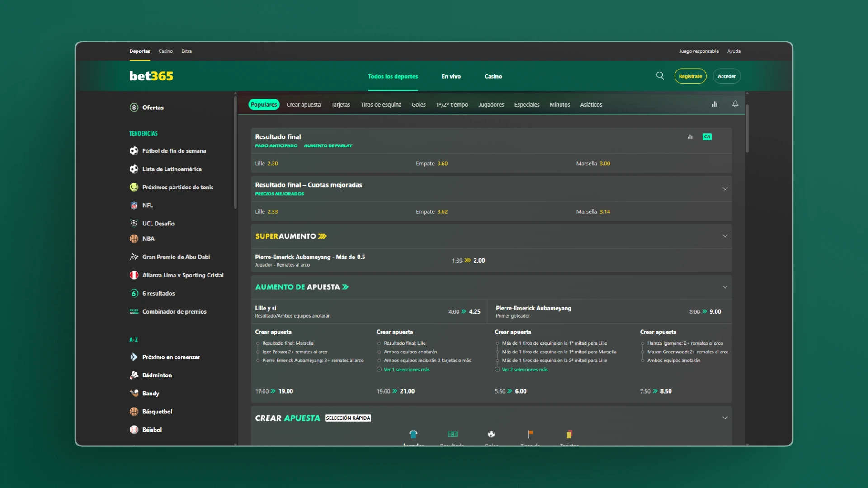This screenshot has width=868, height=488.
Task: Collapse the SUPERAUMENTO section
Action: [725, 235]
